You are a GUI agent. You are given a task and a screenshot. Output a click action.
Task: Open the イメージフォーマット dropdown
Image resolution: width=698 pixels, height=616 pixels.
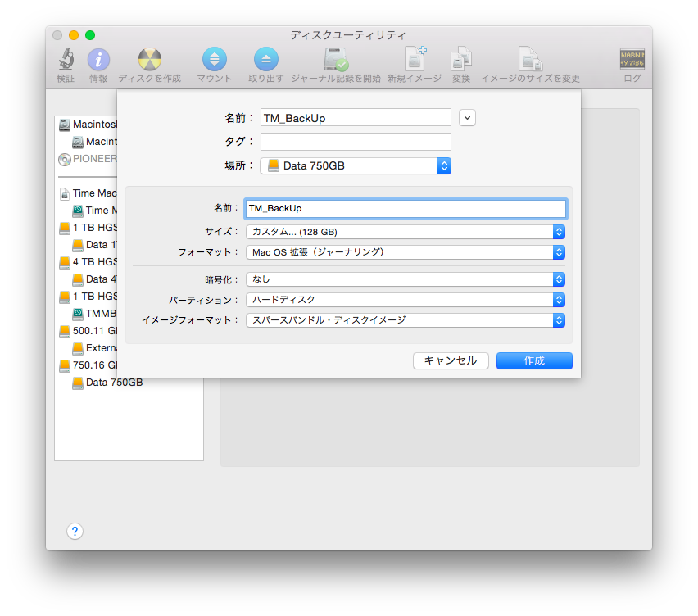click(406, 320)
